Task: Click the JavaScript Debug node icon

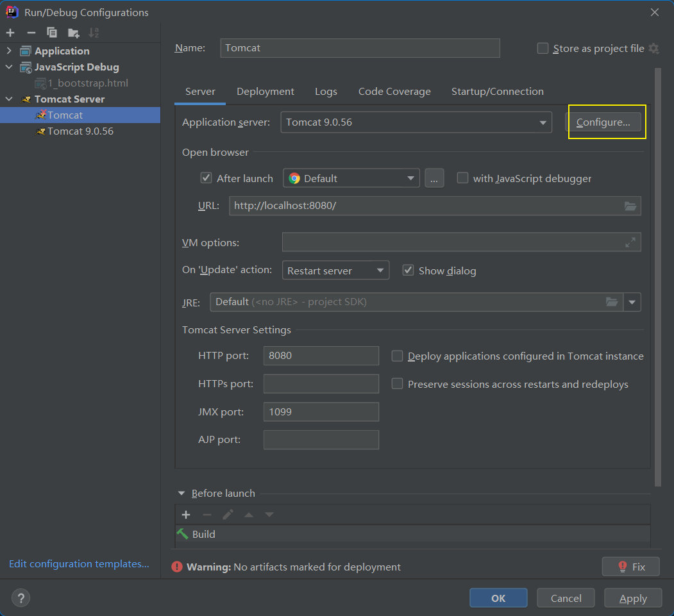Action: [26, 67]
